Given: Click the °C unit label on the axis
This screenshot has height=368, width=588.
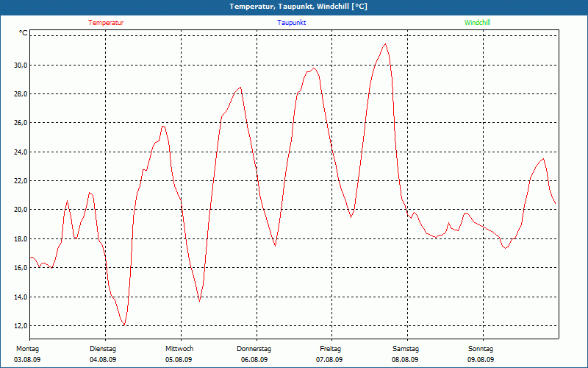Looking at the screenshot, I should tap(24, 33).
